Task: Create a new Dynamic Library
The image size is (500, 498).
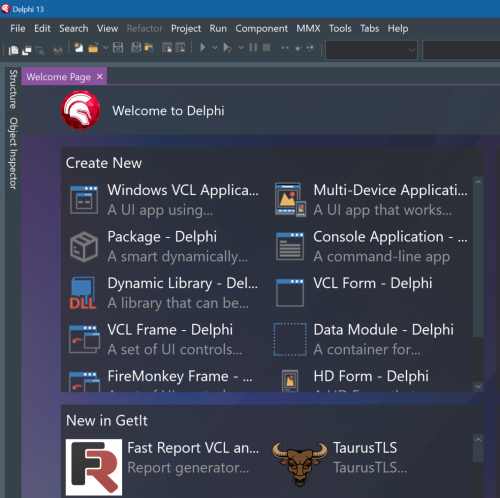Action: point(164,293)
